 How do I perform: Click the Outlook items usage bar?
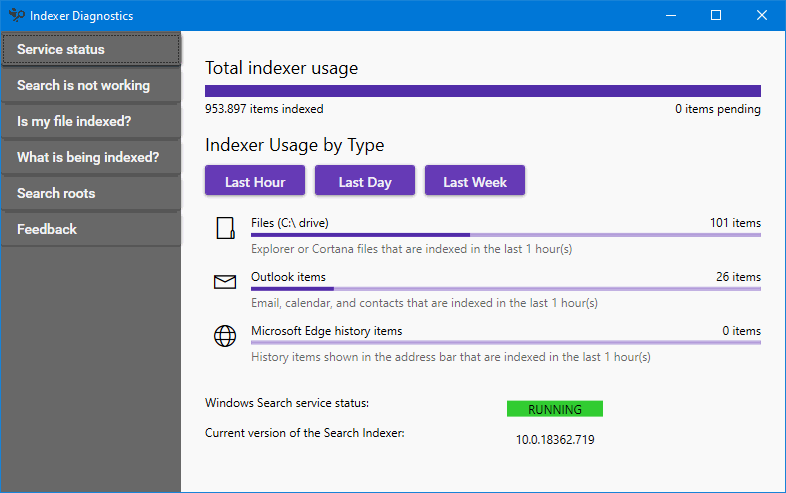pos(506,289)
